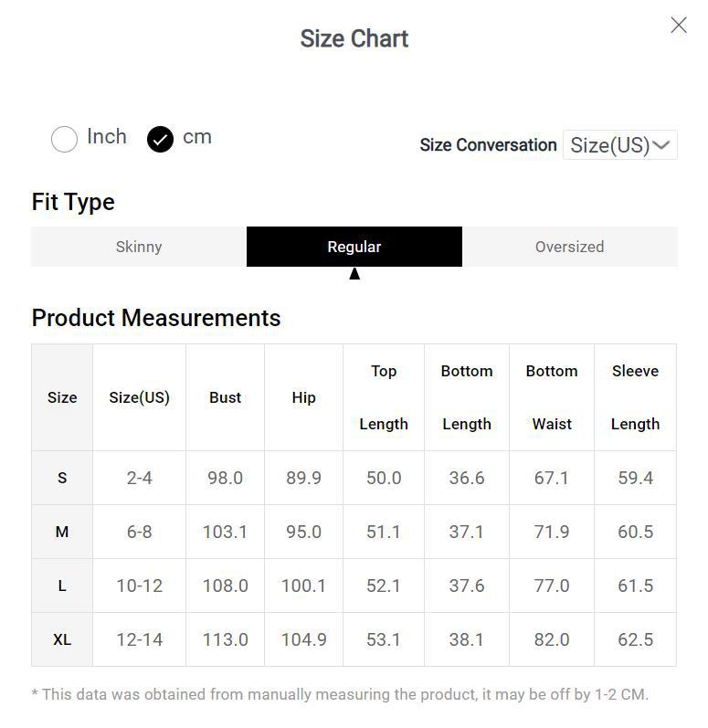Switch to the Oversized fit tab
The image size is (708, 728).
click(x=569, y=247)
